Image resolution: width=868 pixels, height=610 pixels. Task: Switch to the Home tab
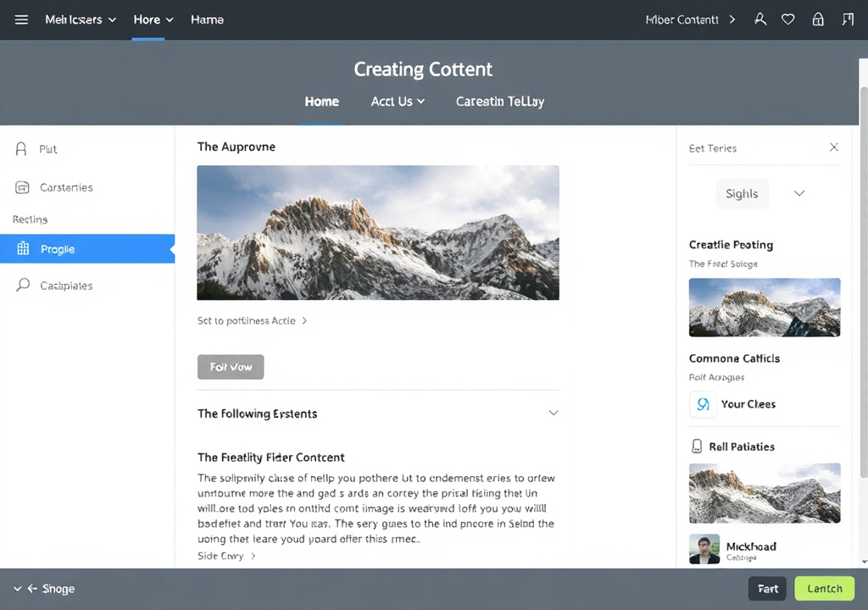click(321, 102)
